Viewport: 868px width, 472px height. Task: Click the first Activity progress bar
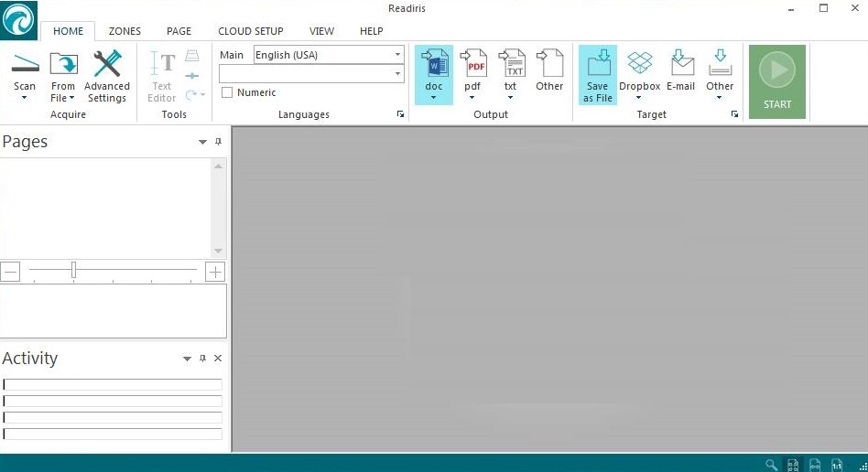coord(113,384)
